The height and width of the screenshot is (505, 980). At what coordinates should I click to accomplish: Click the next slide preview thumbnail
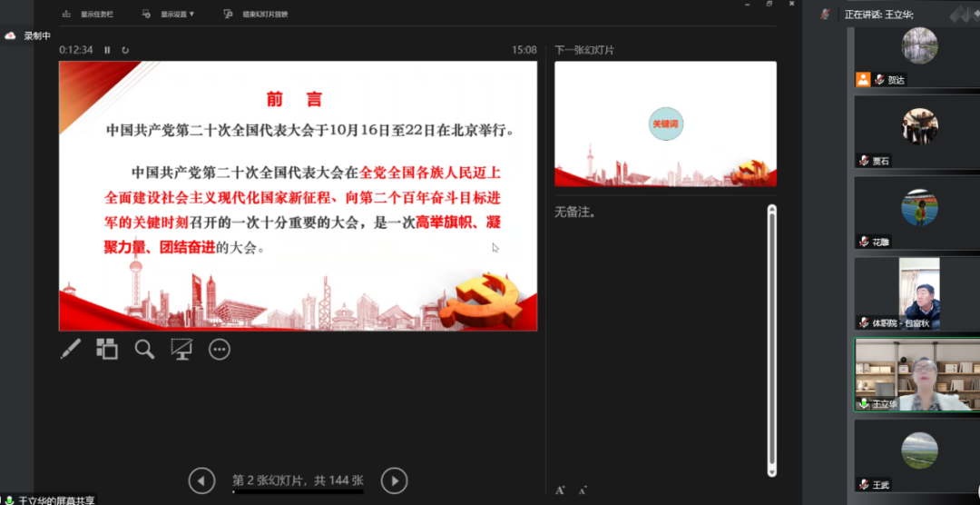(x=665, y=124)
